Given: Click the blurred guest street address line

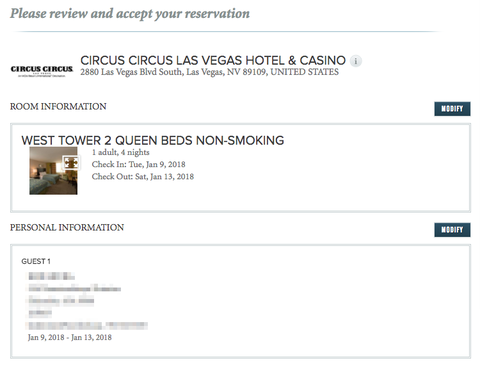Looking at the screenshot, I should pos(74,289).
